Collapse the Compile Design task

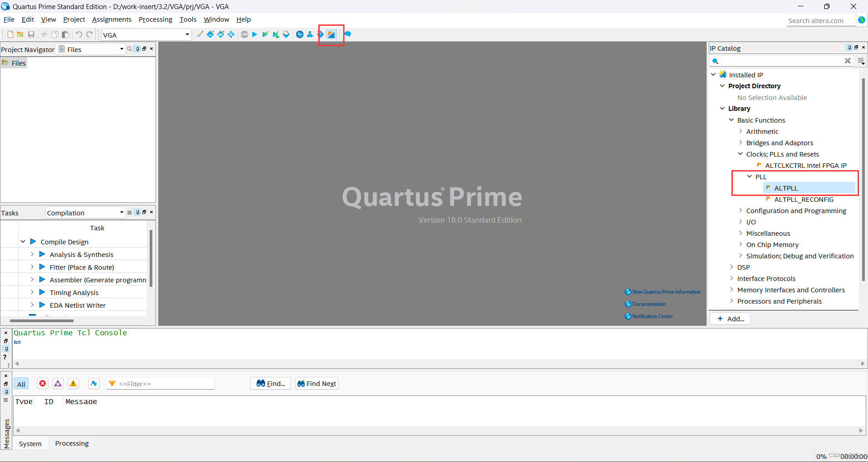tap(23, 242)
